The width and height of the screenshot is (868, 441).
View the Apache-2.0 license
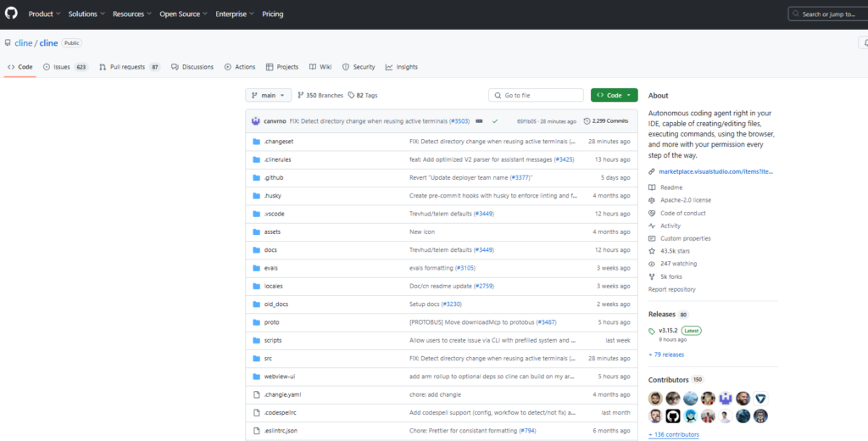point(685,200)
